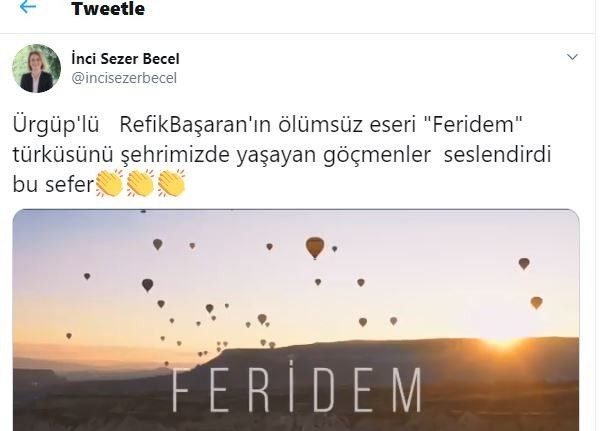The width and height of the screenshot is (603, 431).
Task: Click the first clapping hands emoji
Action: [110, 183]
